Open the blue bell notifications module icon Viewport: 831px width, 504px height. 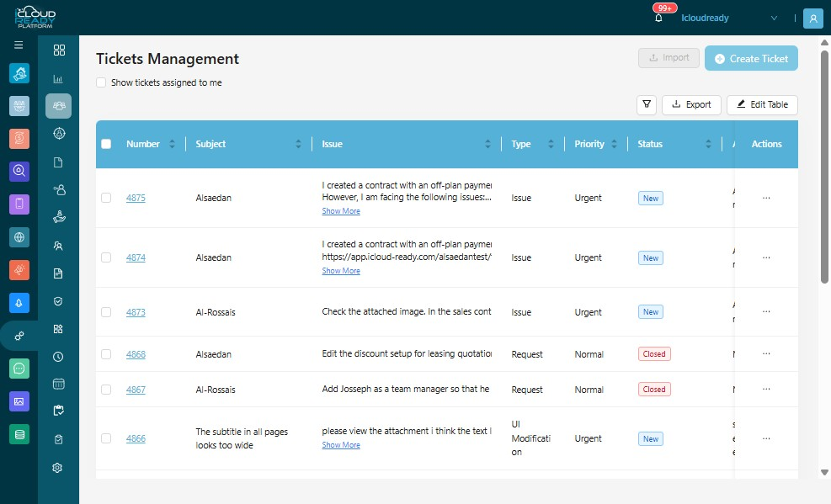19,303
